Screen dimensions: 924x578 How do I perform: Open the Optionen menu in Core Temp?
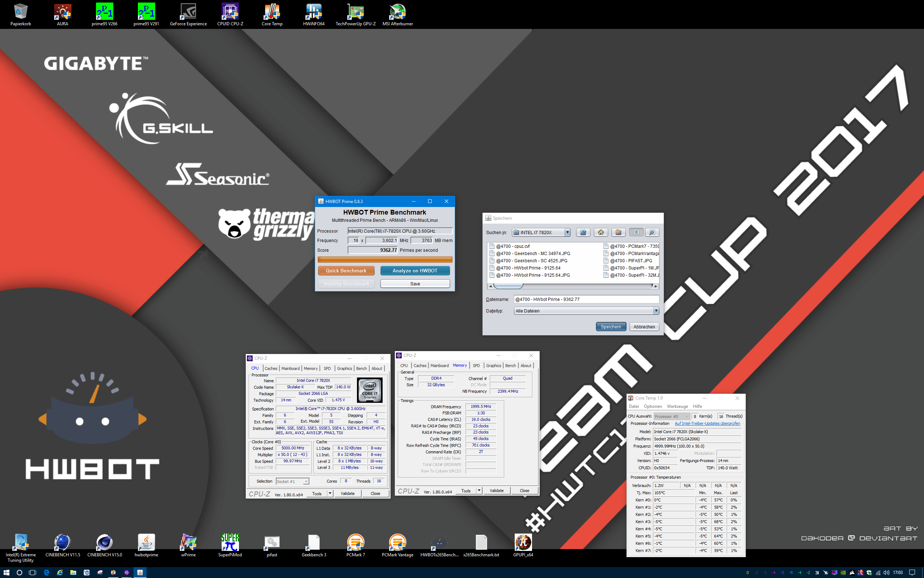(653, 406)
